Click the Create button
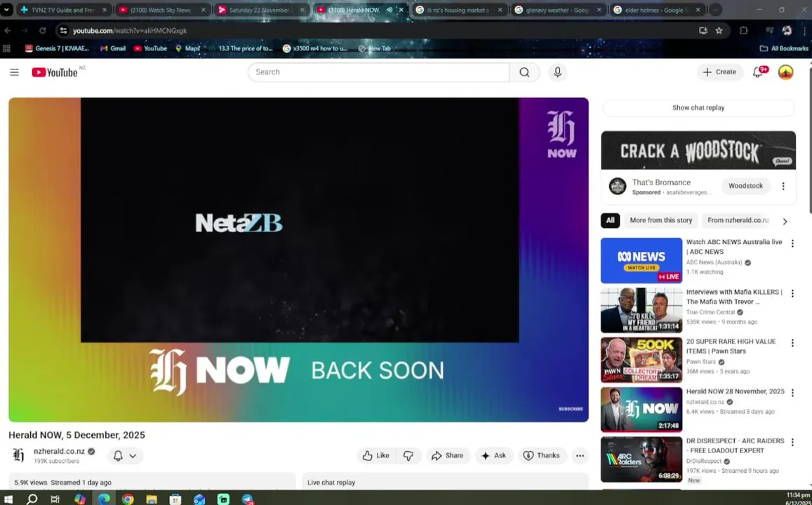 pyautogui.click(x=719, y=72)
